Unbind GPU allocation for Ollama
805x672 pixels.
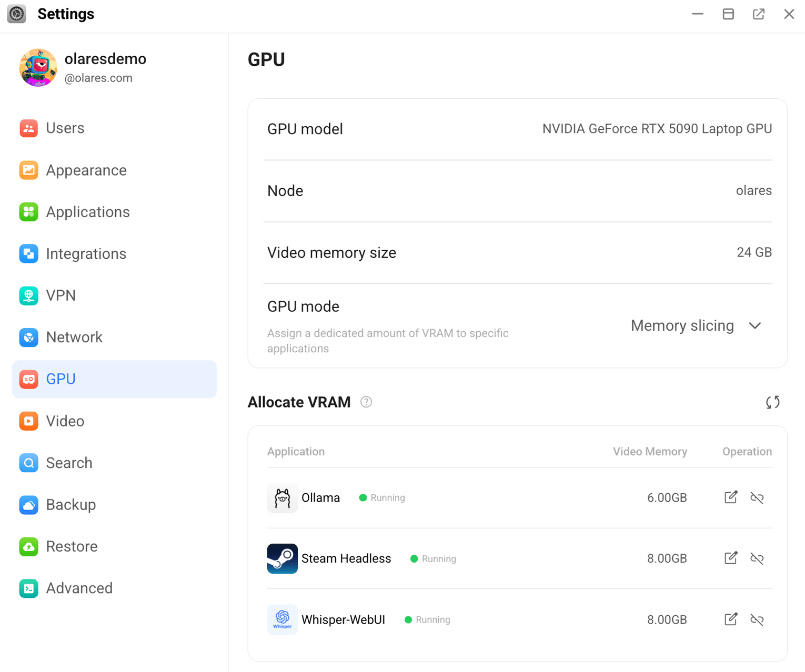[x=757, y=497]
